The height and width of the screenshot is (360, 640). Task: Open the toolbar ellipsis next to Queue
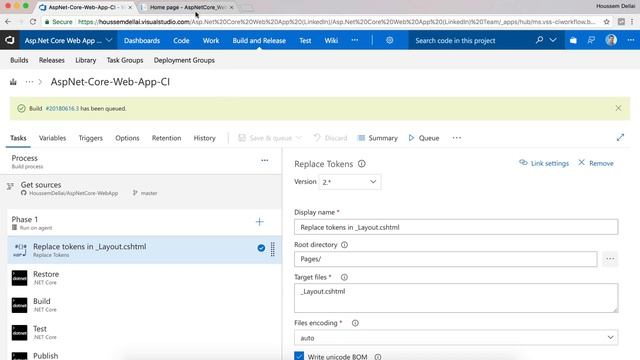click(456, 138)
